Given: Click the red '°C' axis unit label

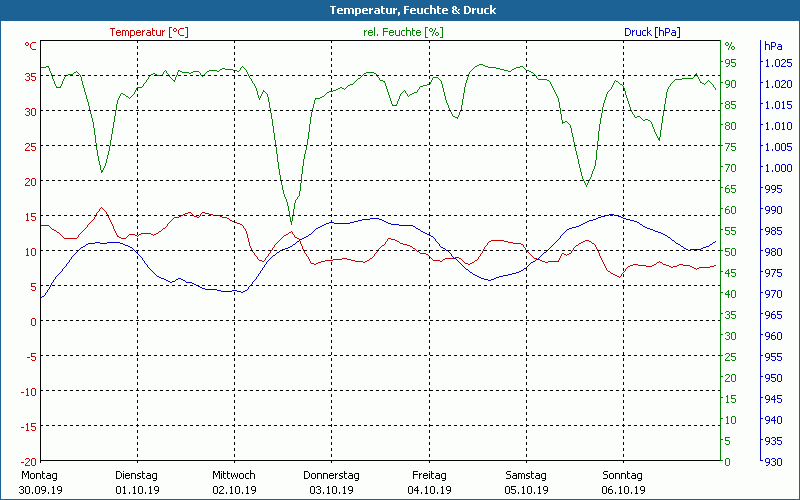Looking at the screenshot, I should [x=31, y=46].
